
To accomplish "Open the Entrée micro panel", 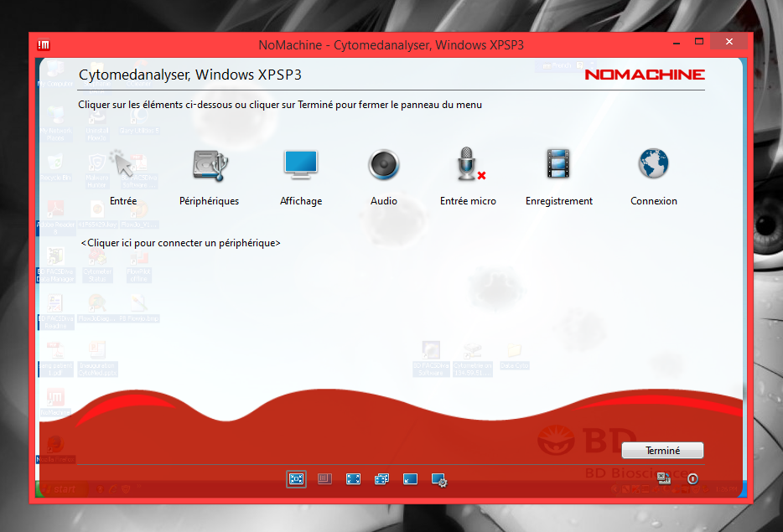I will tap(468, 177).
